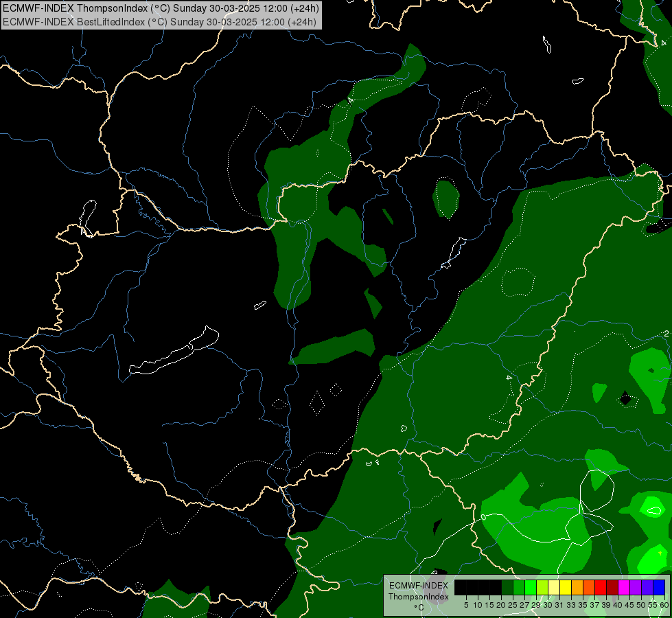Click the dark red 39–40 legend swatch
The image size is (672, 618).
(x=612, y=587)
